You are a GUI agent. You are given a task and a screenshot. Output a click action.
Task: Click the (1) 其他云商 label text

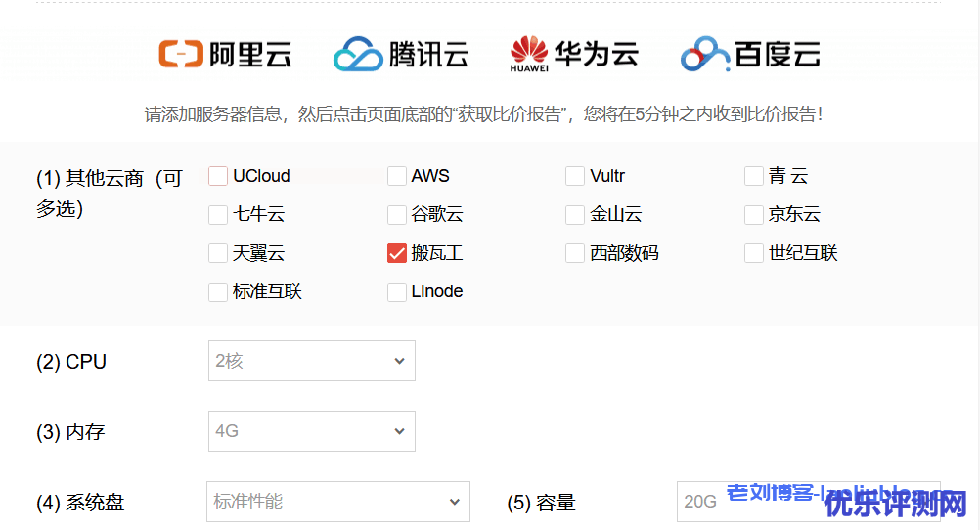[x=110, y=193]
